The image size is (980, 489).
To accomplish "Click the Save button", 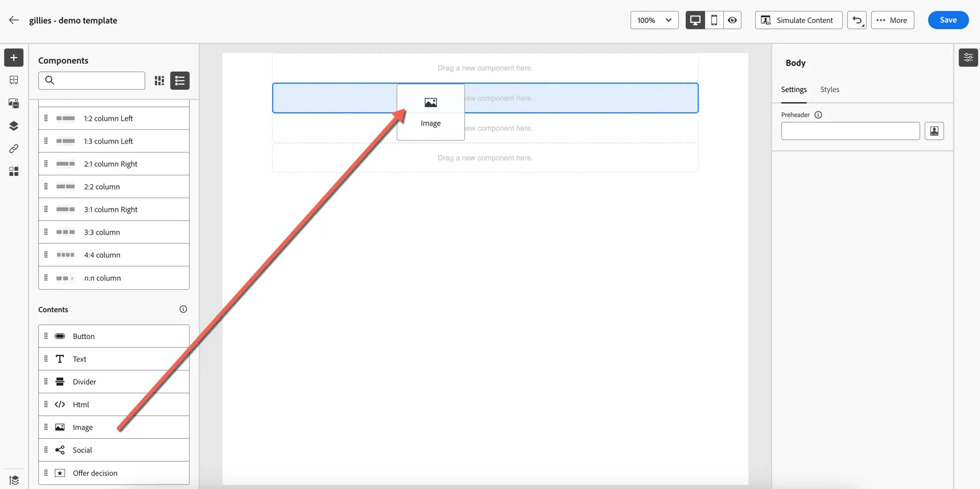I will pos(948,20).
